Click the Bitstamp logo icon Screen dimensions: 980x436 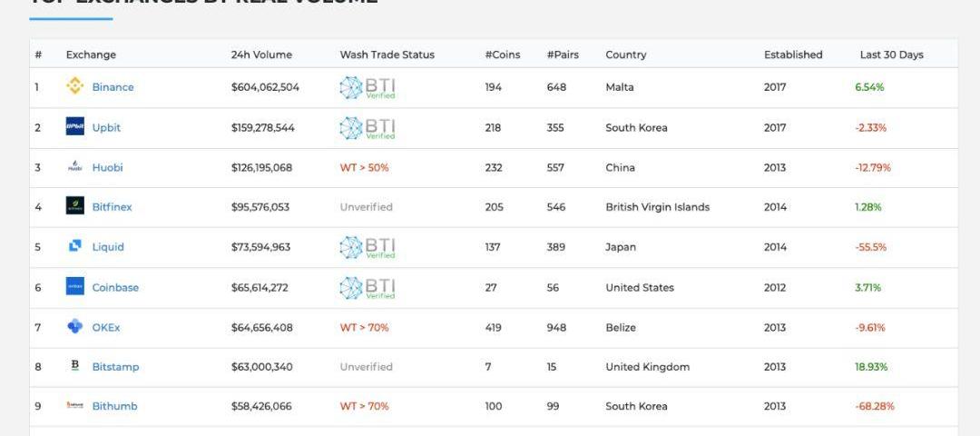click(75, 366)
